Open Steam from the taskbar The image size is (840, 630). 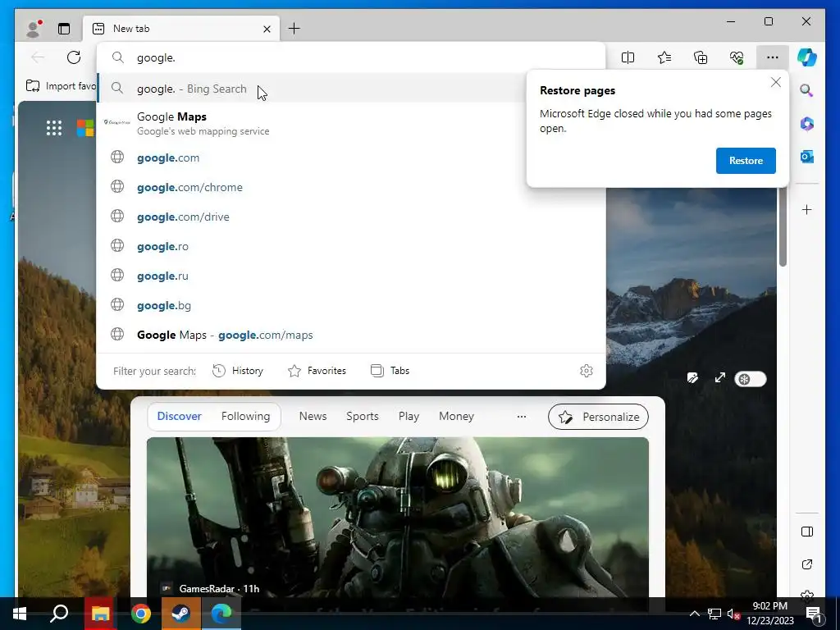pyautogui.click(x=180, y=614)
